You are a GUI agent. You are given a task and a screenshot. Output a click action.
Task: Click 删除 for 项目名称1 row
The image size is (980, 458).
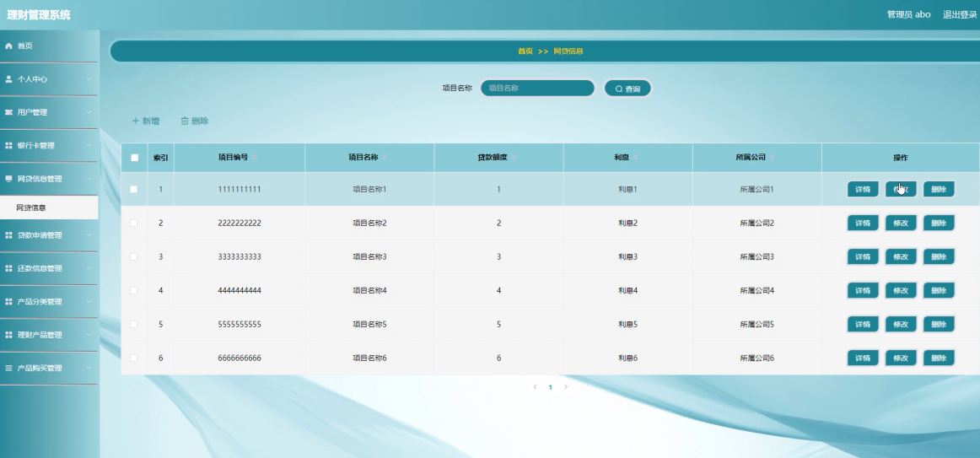coord(939,189)
